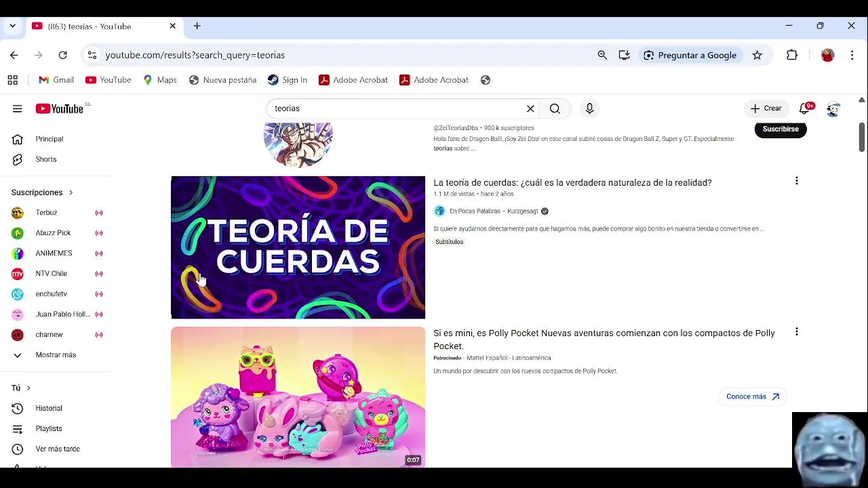Open the apps grid bookmark icon
868x488 pixels.
coord(12,80)
